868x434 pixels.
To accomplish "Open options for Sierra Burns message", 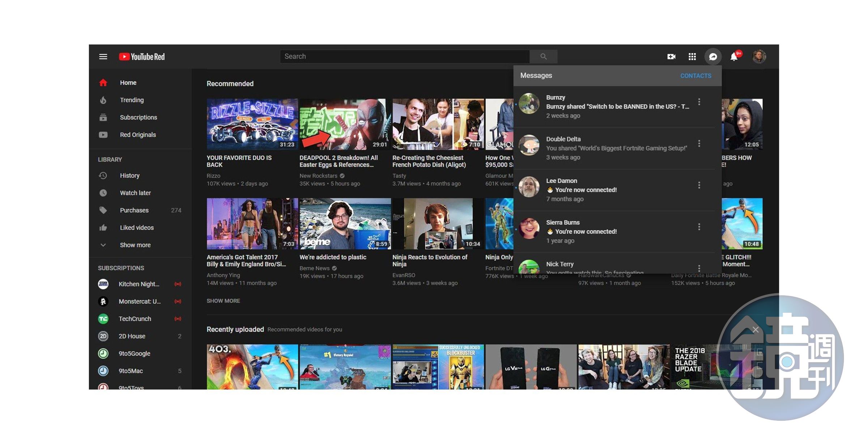I will point(699,227).
